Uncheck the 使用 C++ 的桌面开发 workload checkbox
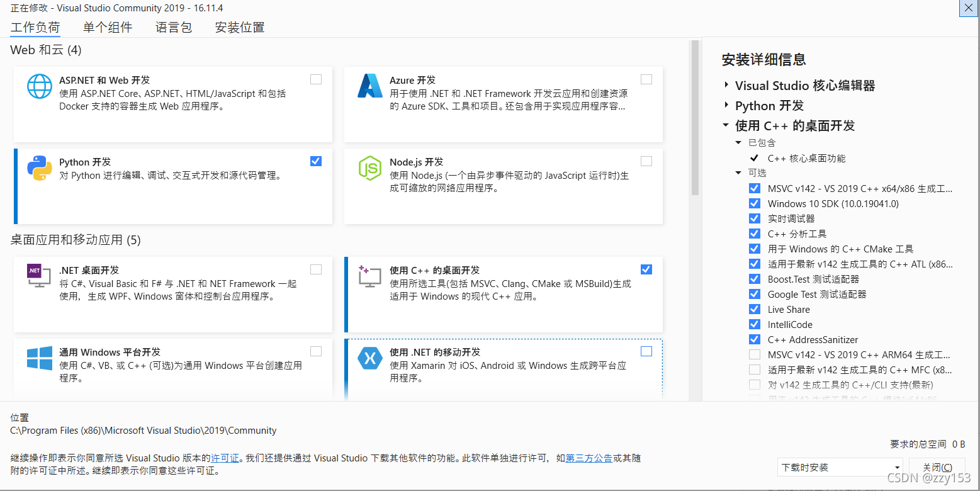The image size is (980, 491). (646, 269)
